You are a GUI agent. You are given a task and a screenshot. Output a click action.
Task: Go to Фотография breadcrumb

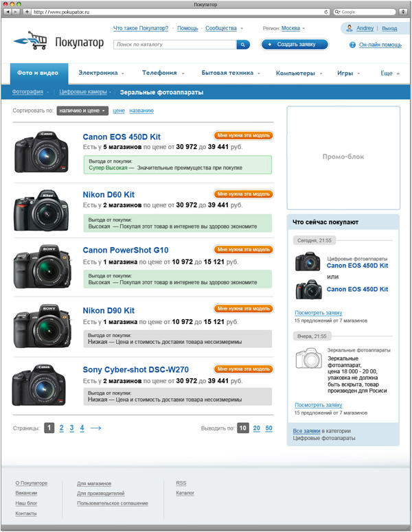(x=27, y=92)
